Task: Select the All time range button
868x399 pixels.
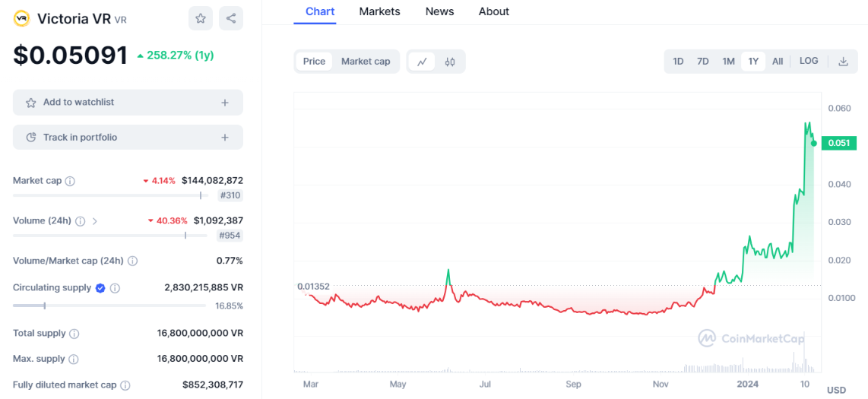Action: coord(778,62)
